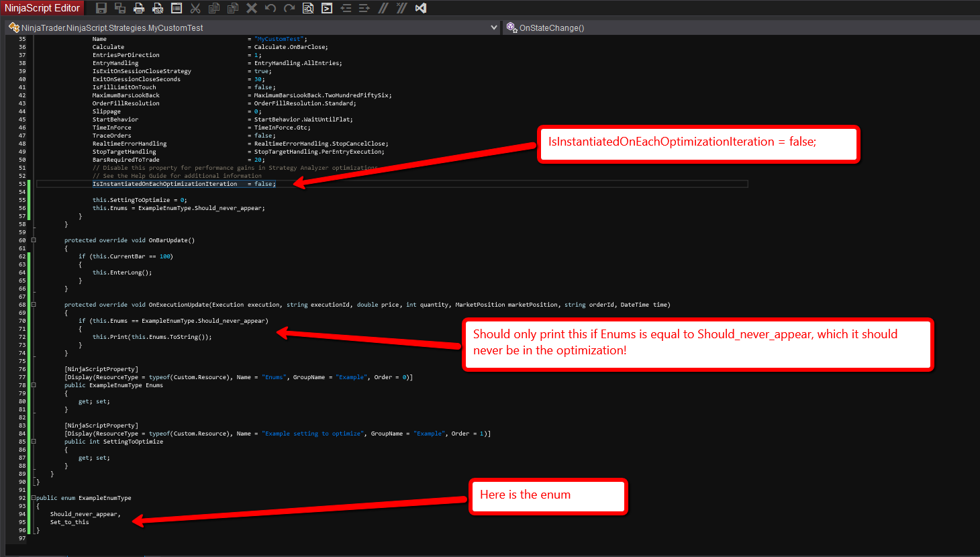The width and height of the screenshot is (980, 557).
Task: Click the "this.Enums = ExampleEnumType.Should_never_appear" line
Action: pos(179,208)
